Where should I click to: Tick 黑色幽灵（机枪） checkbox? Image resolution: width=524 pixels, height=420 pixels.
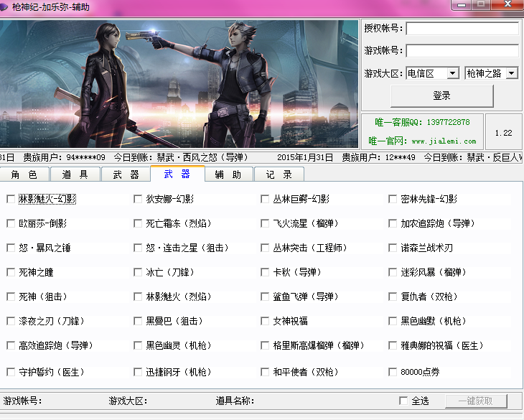pyautogui.click(x=138, y=345)
